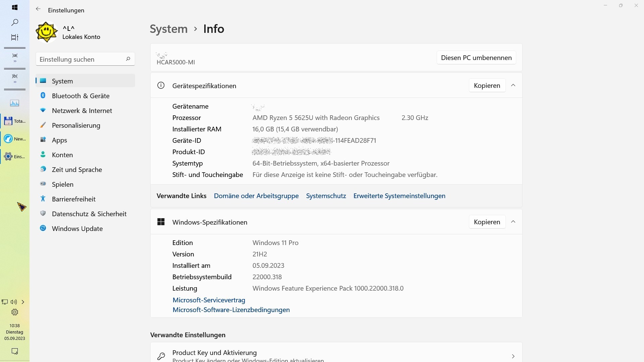Click the back arrow next to Einstellungen
Viewport: 644px width, 362px height.
click(x=38, y=9)
